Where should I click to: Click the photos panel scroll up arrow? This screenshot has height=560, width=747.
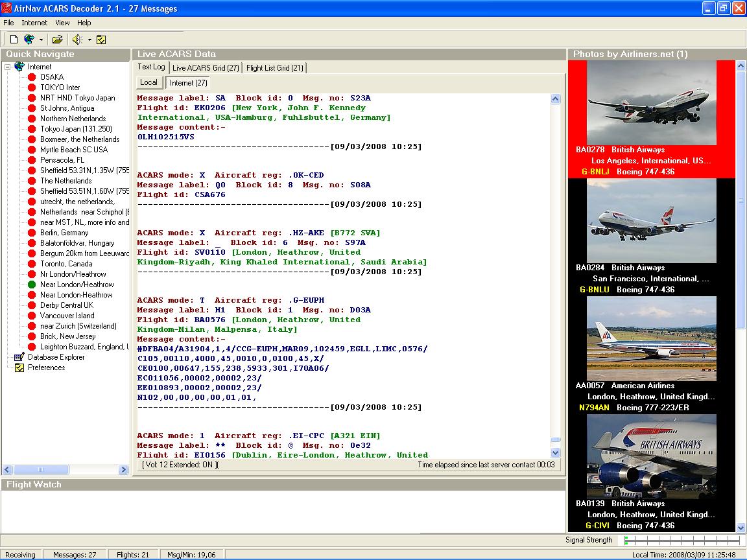tap(741, 65)
